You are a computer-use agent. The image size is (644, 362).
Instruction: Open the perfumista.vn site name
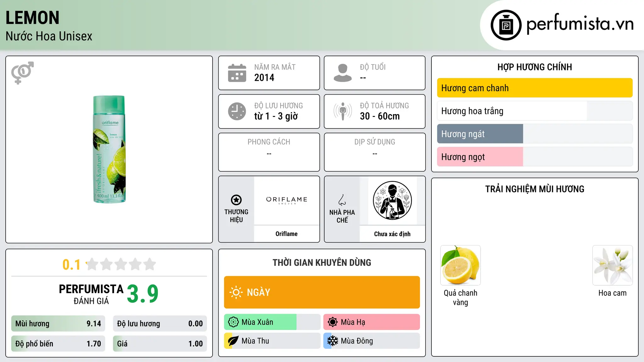pyautogui.click(x=580, y=24)
